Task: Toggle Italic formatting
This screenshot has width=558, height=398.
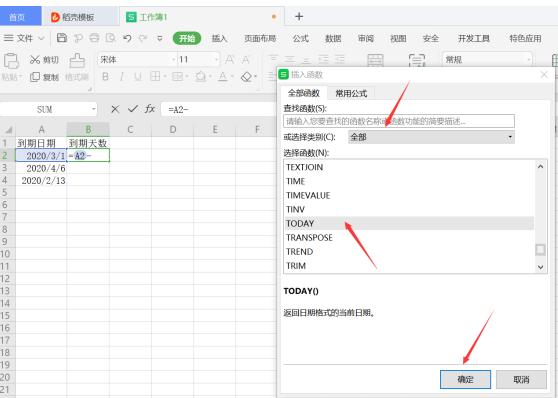Action: [121, 77]
